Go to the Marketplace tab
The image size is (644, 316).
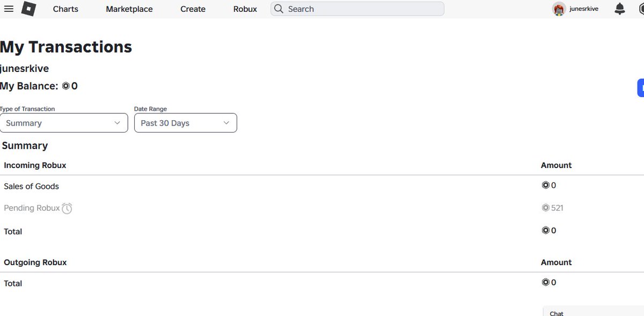click(x=129, y=9)
